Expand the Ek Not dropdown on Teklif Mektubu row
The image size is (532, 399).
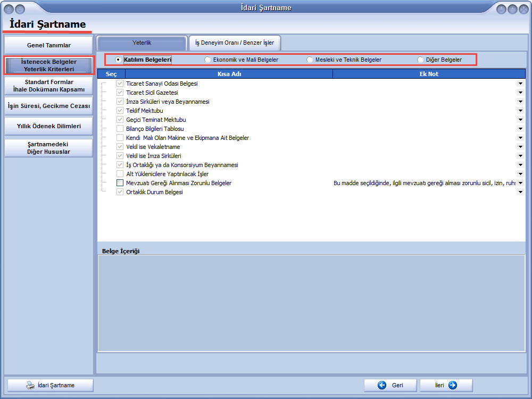pos(520,111)
